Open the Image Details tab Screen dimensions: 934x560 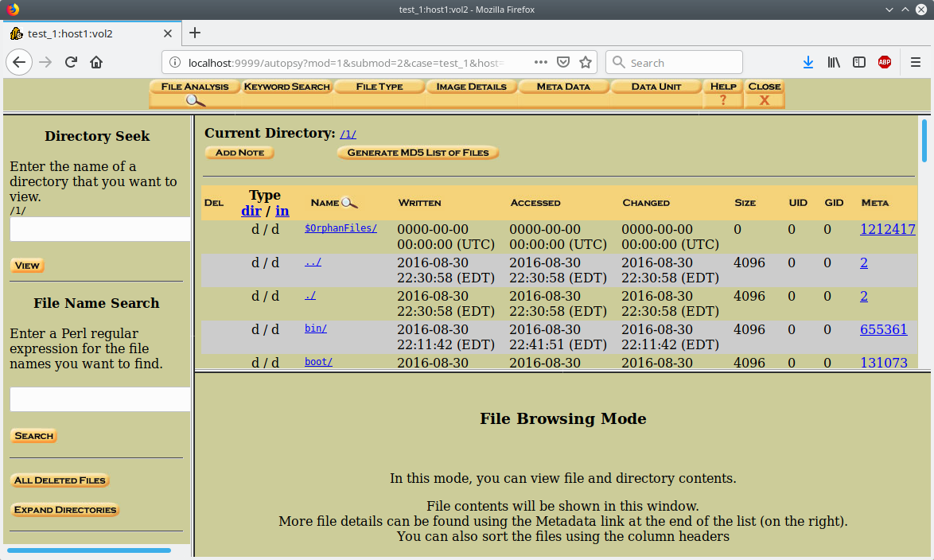tap(471, 87)
